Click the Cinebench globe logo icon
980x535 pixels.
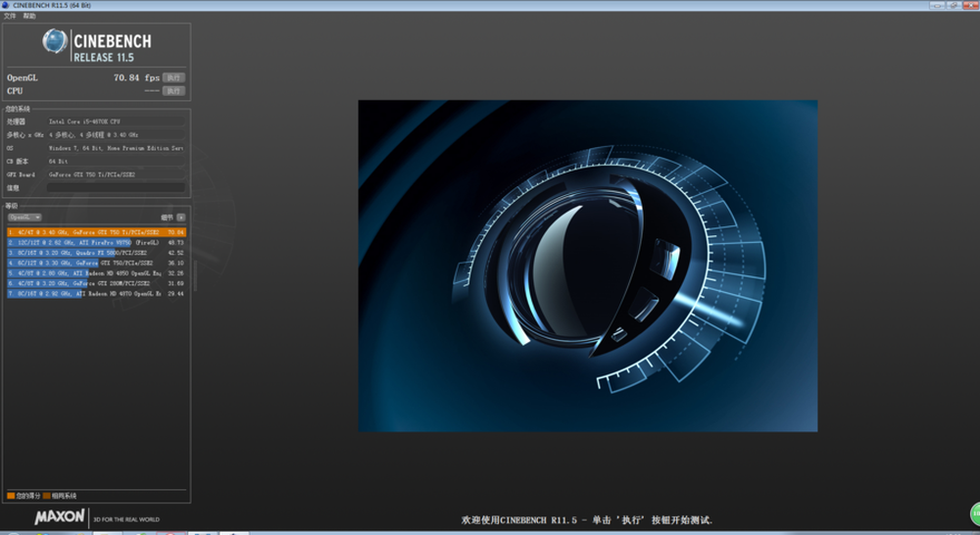[55, 42]
